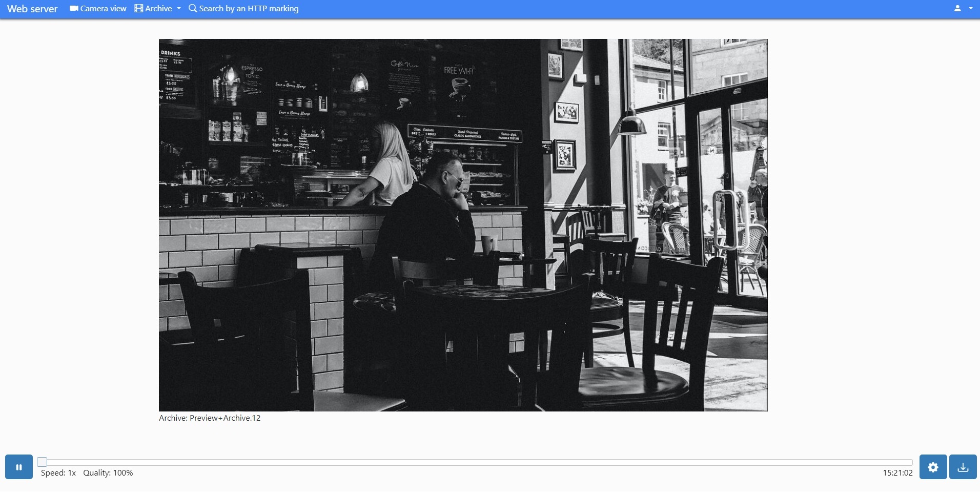The image size is (980, 495).
Task: Click the Quality: 100% label
Action: tap(108, 473)
